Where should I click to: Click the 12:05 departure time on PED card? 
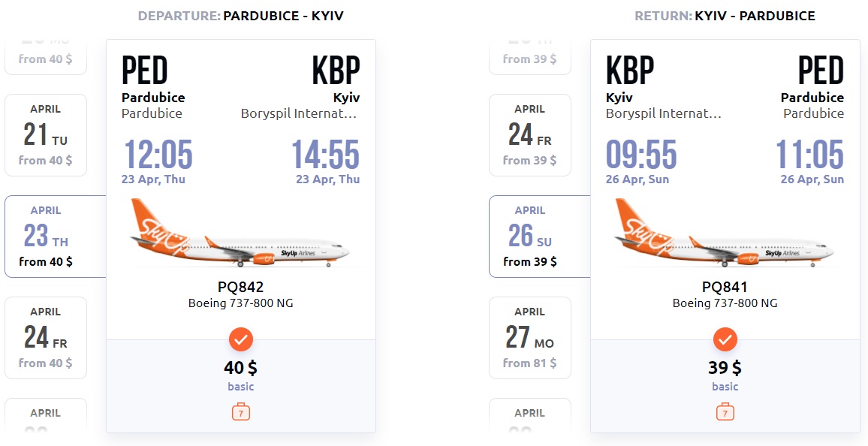158,154
